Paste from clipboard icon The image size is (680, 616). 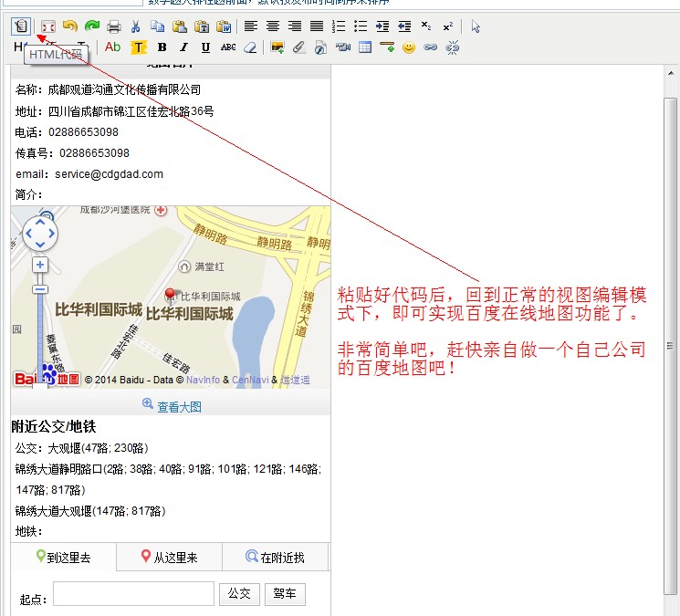click(x=180, y=26)
